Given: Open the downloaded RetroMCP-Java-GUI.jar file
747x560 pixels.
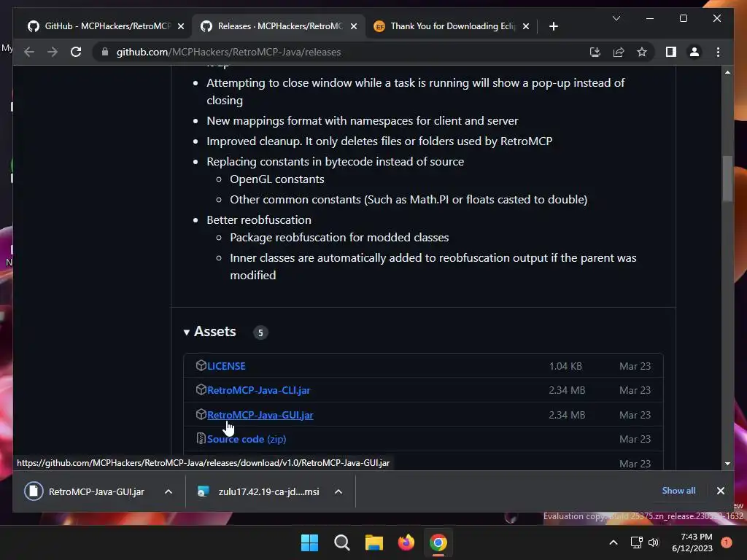Looking at the screenshot, I should [x=86, y=491].
